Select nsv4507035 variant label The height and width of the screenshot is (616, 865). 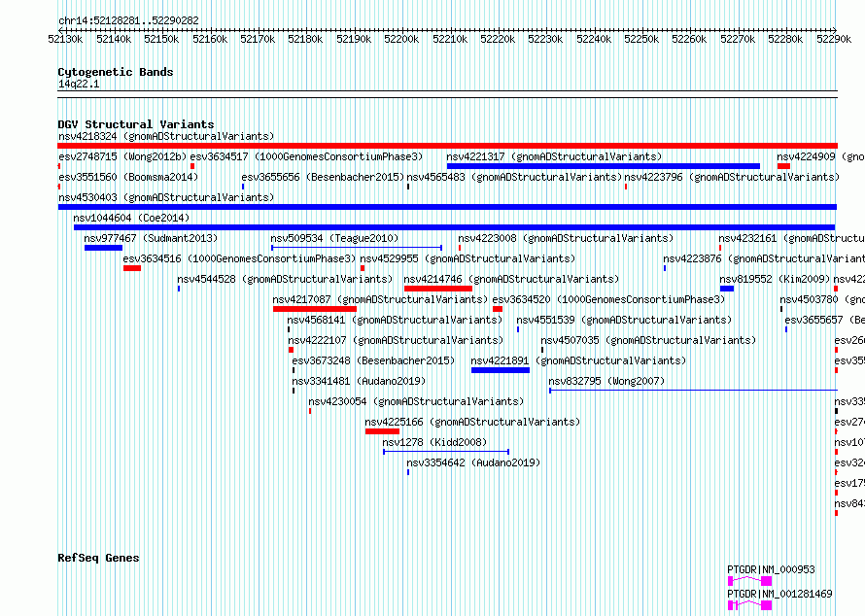tap(648, 340)
